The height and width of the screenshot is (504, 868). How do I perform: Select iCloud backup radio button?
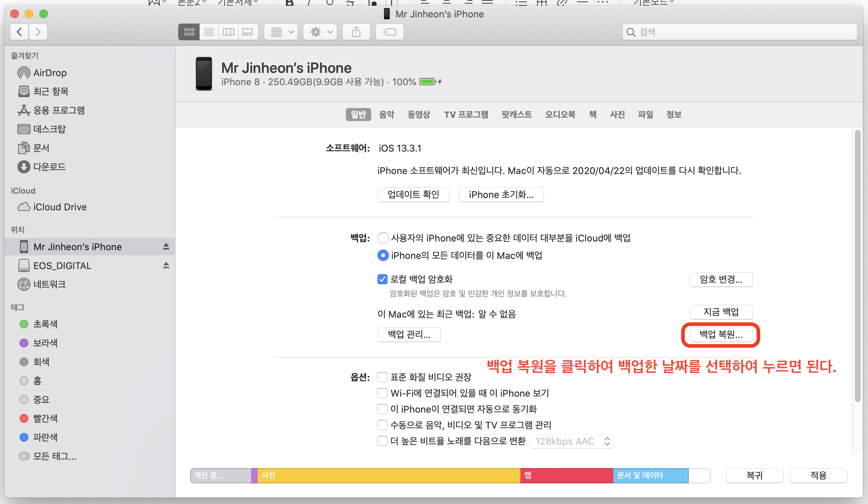(x=383, y=238)
